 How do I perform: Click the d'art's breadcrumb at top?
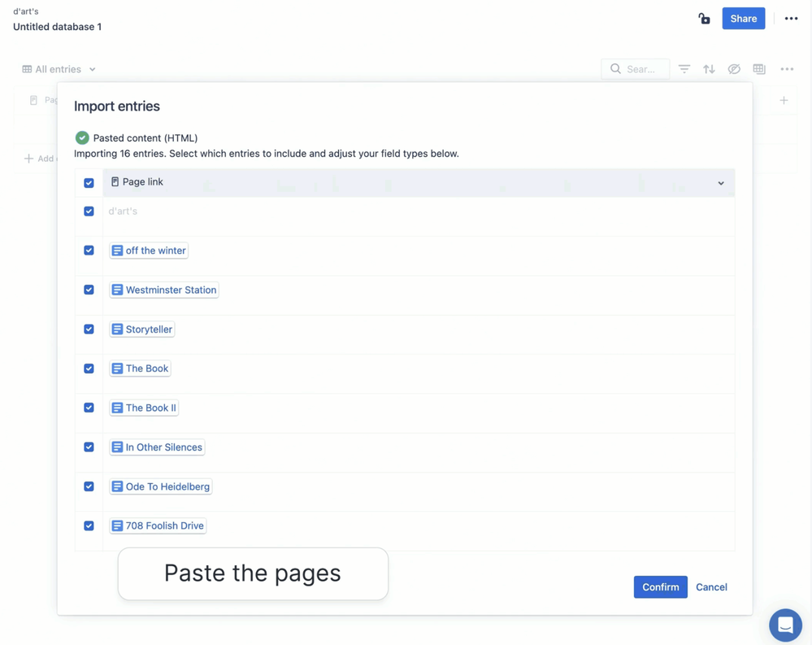click(26, 11)
